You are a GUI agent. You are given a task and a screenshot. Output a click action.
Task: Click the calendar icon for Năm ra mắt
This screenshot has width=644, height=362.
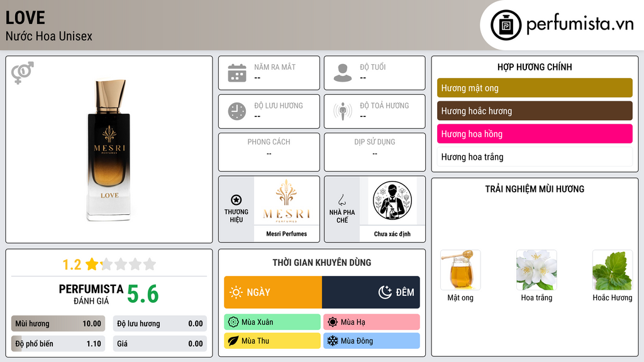(237, 73)
